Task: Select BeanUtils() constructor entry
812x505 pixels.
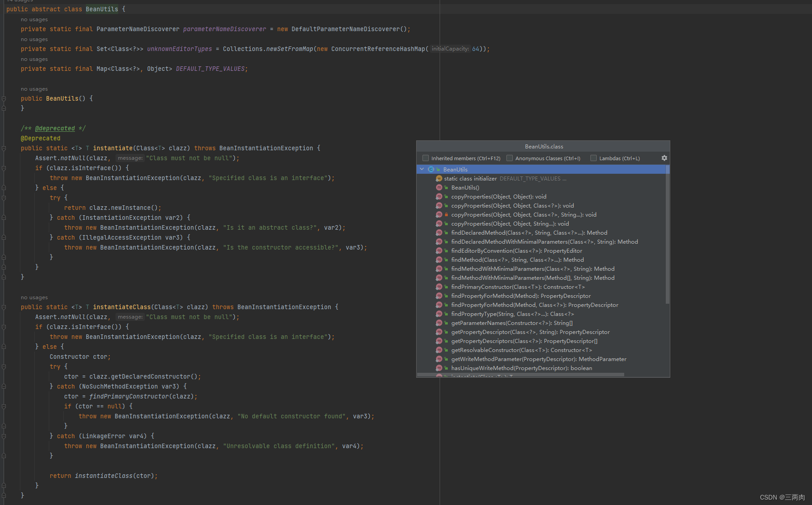Action: pos(541,187)
